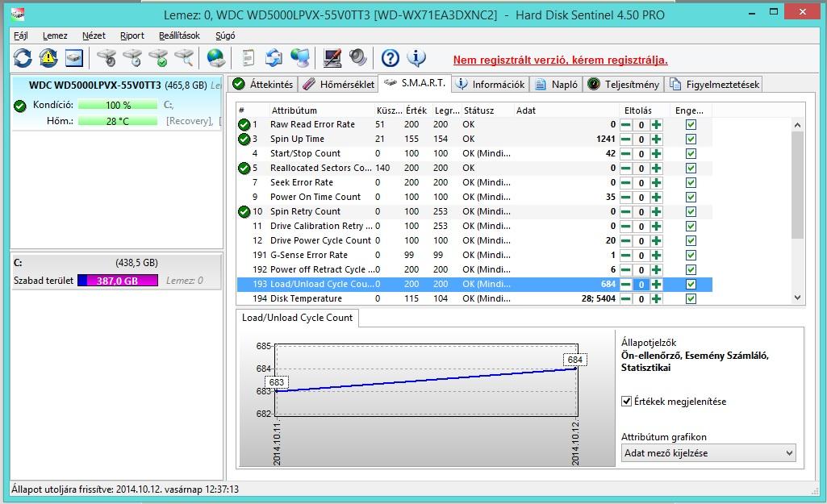
Task: Toggle enable checkbox for Load/Unload Cycle Count
Action: [691, 284]
